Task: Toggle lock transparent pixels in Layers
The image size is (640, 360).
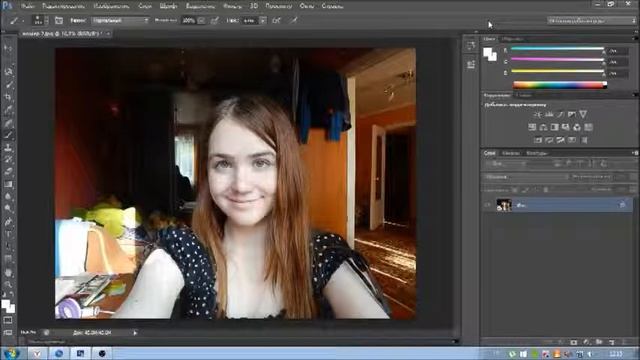Action: pyautogui.click(x=515, y=190)
